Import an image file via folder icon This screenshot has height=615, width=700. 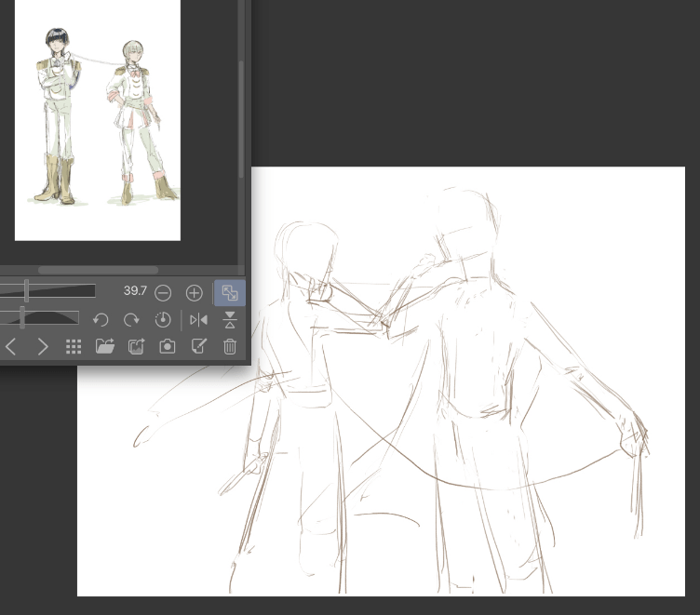[x=104, y=347]
